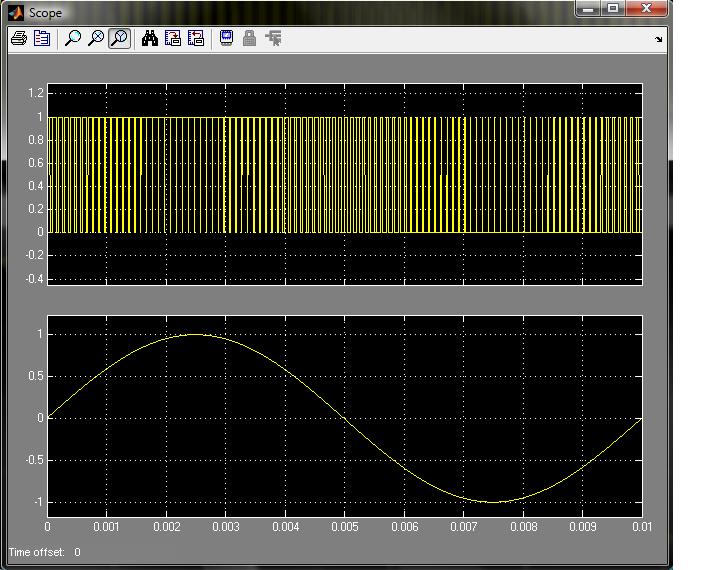Click the 'Time offset: 0' status text
The width and height of the screenshot is (720, 570).
click(45, 552)
